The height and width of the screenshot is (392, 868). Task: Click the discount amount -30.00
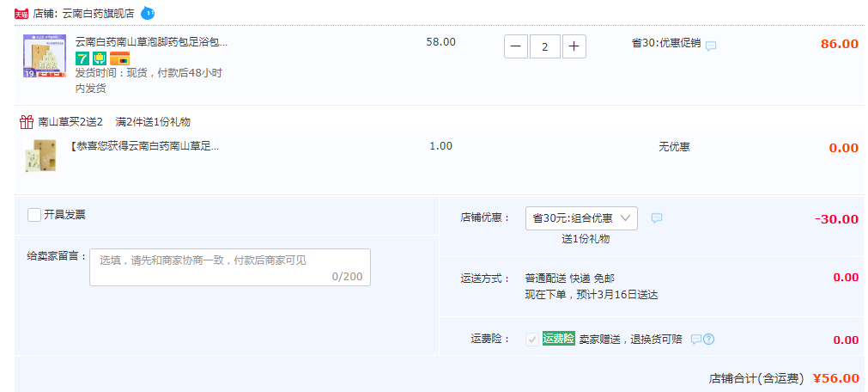tap(836, 219)
